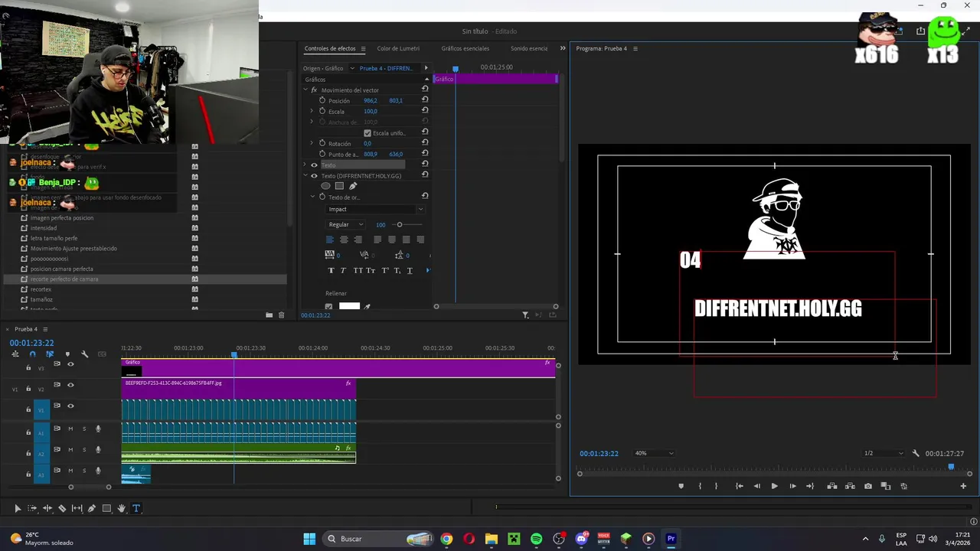This screenshot has width=980, height=551.
Task: Select the Razor tool
Action: coord(62,508)
